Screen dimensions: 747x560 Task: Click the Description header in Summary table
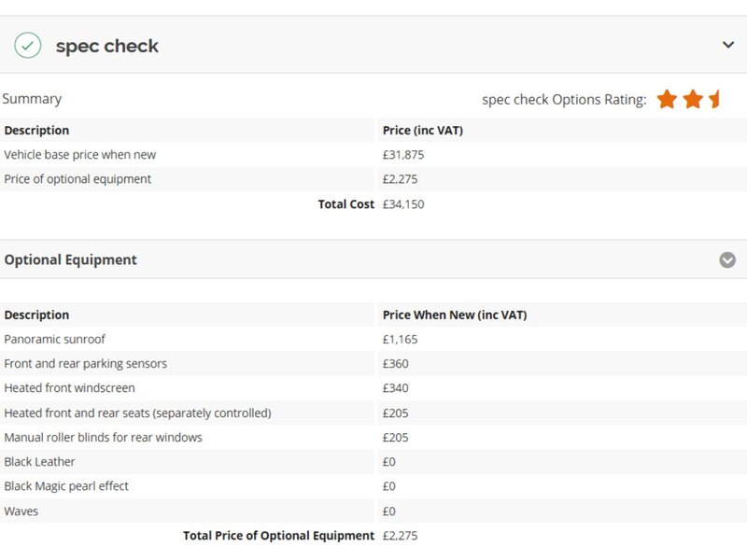click(36, 130)
